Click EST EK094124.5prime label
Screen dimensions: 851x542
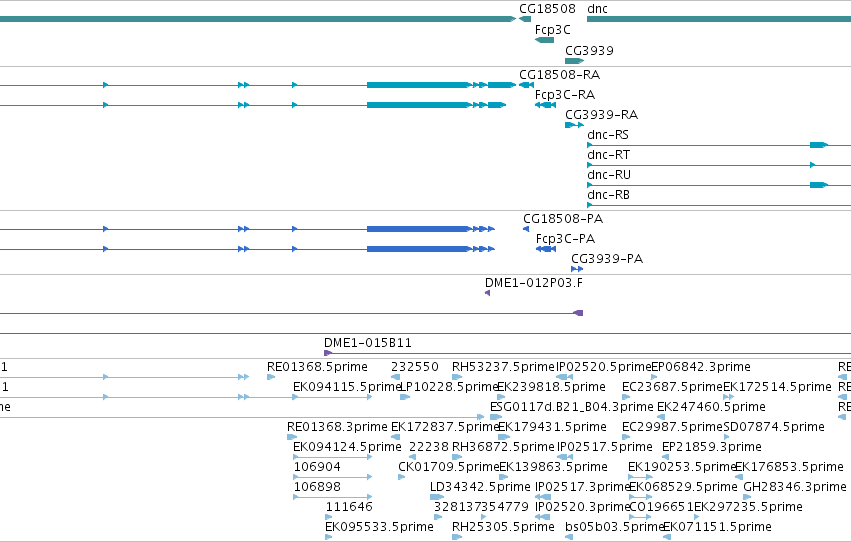pyautogui.click(x=347, y=448)
